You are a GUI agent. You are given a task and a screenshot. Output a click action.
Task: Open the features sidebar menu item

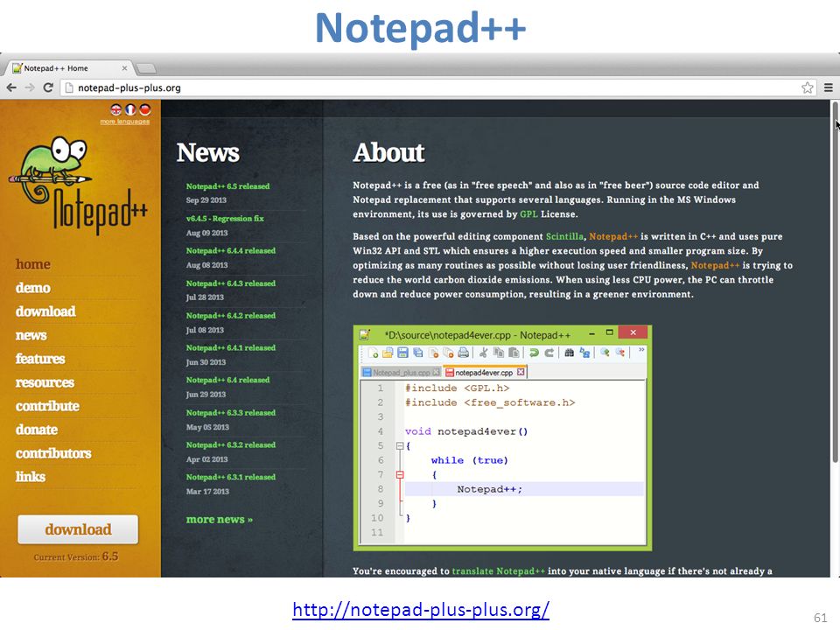point(40,359)
